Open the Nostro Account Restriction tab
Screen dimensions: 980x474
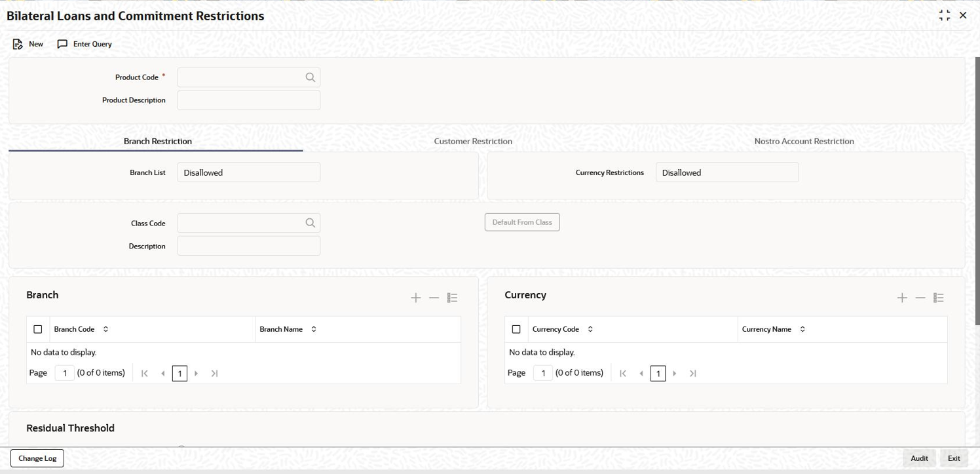coord(804,141)
